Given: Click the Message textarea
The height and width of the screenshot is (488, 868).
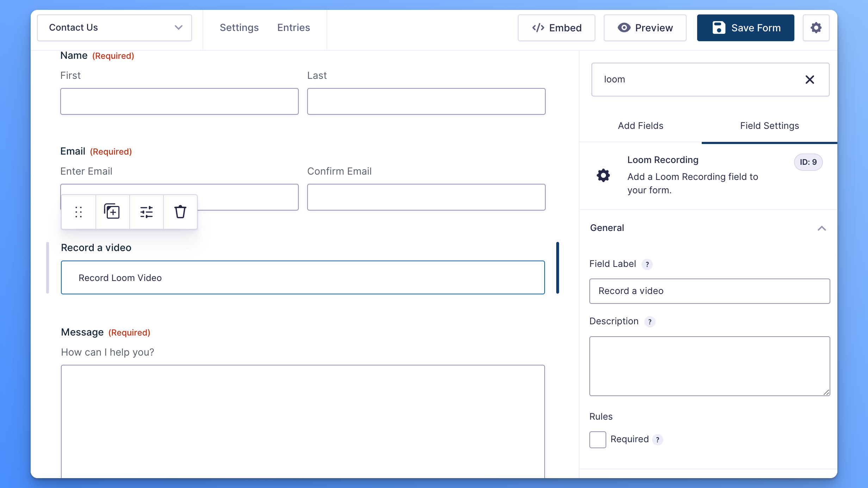Looking at the screenshot, I should pyautogui.click(x=303, y=421).
